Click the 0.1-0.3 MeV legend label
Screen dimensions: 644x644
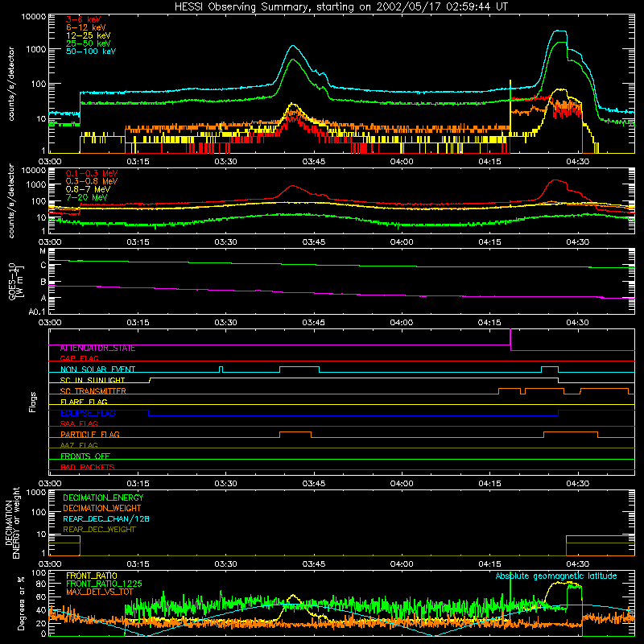[92, 173]
